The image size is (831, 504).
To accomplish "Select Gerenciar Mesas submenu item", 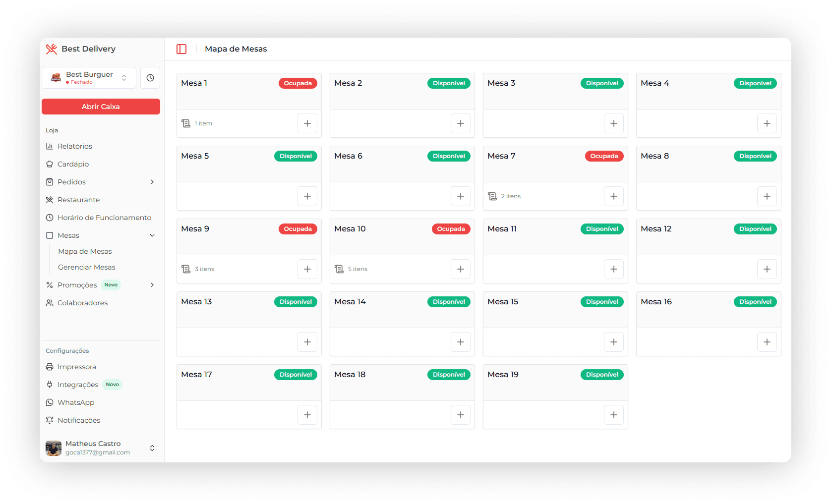I will pyautogui.click(x=86, y=267).
